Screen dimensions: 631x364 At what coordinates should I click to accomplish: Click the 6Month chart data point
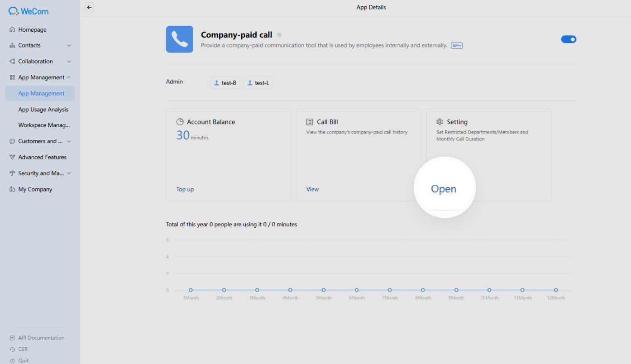357,290
